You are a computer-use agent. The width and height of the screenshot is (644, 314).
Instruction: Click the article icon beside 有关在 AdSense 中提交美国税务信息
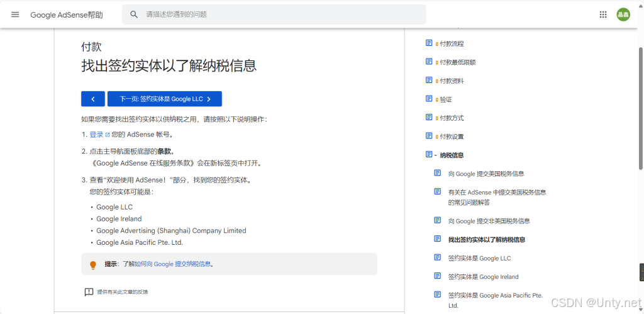click(x=438, y=191)
